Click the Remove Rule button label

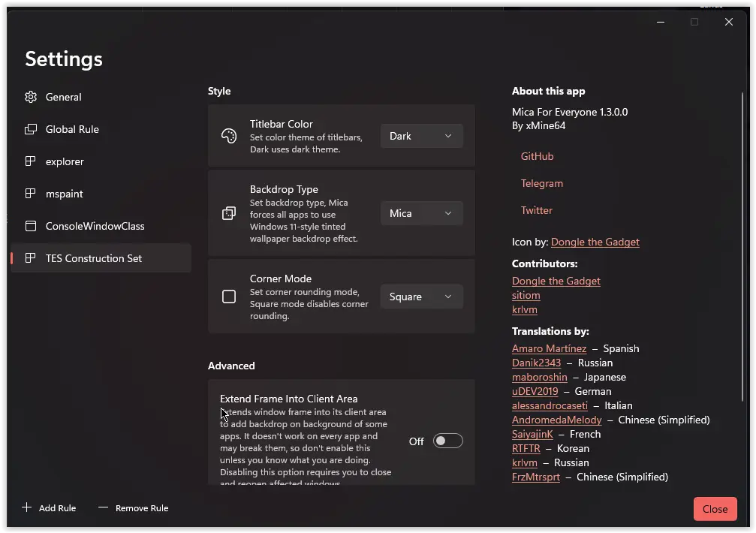pyautogui.click(x=142, y=508)
